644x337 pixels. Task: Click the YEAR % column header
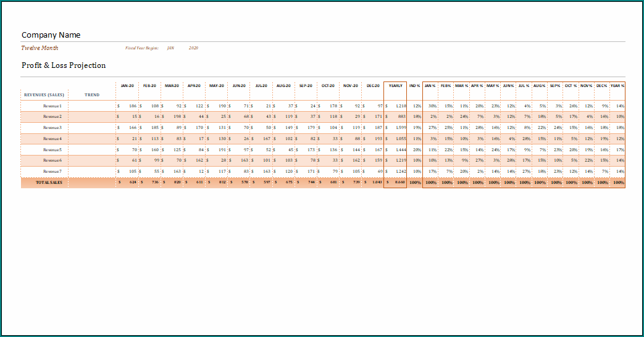pyautogui.click(x=617, y=86)
